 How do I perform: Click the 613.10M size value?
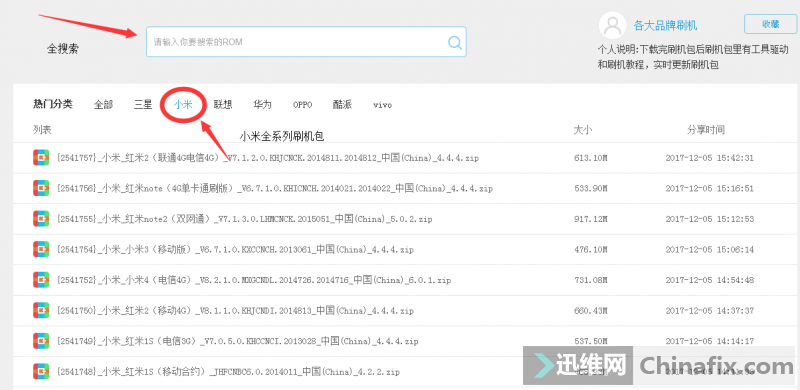tap(590, 158)
